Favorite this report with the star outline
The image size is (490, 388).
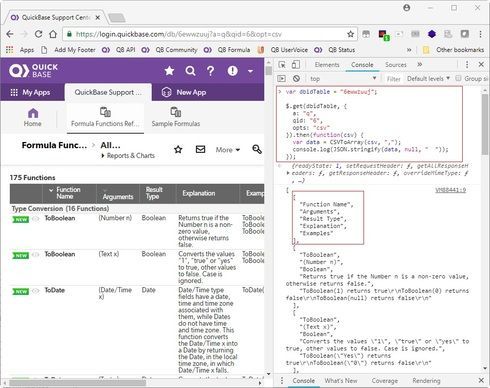[x=178, y=149]
